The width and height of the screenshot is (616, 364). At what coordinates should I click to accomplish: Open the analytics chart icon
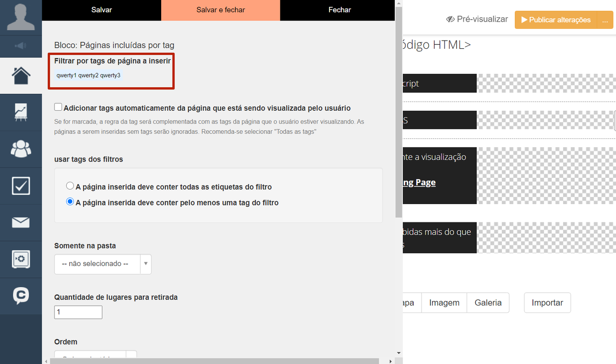(x=21, y=112)
